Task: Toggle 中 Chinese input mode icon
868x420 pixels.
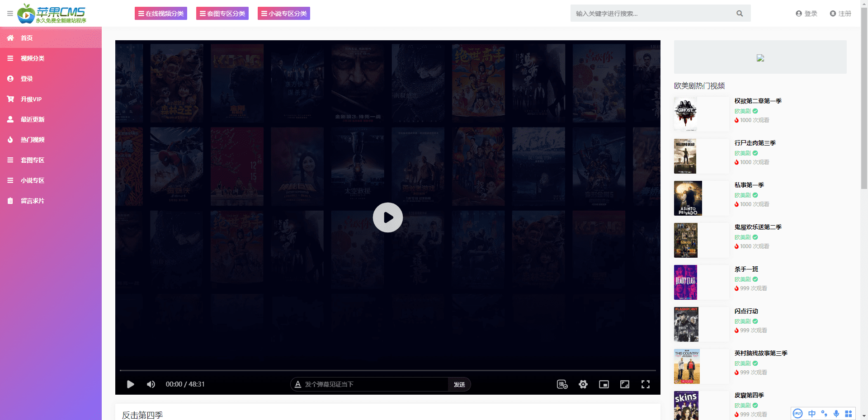Action: coord(812,413)
